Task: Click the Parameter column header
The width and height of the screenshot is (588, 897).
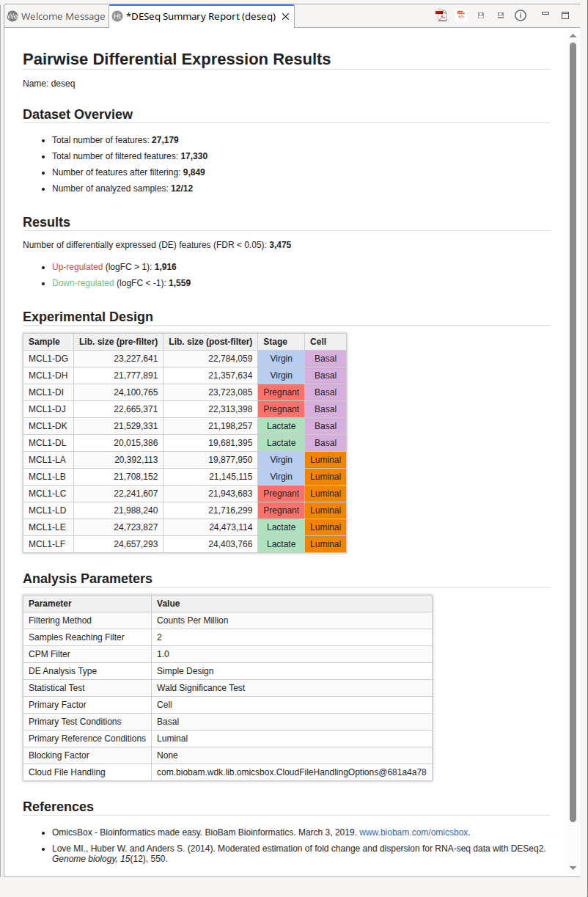Action: click(51, 604)
